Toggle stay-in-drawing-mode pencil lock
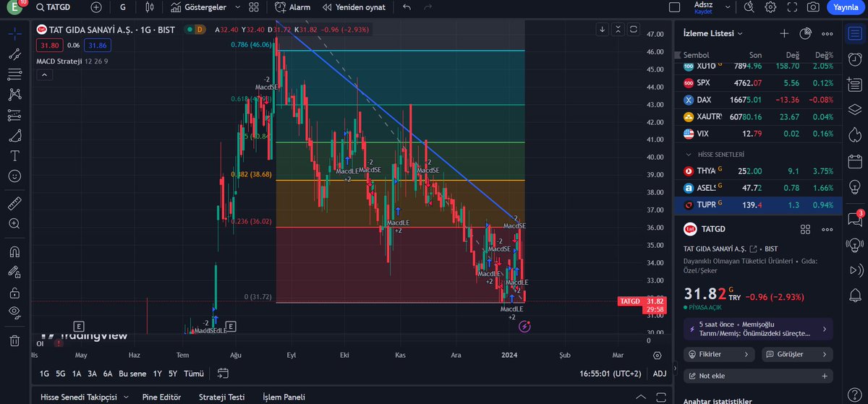Screen dimensions: 868x404 point(14,272)
